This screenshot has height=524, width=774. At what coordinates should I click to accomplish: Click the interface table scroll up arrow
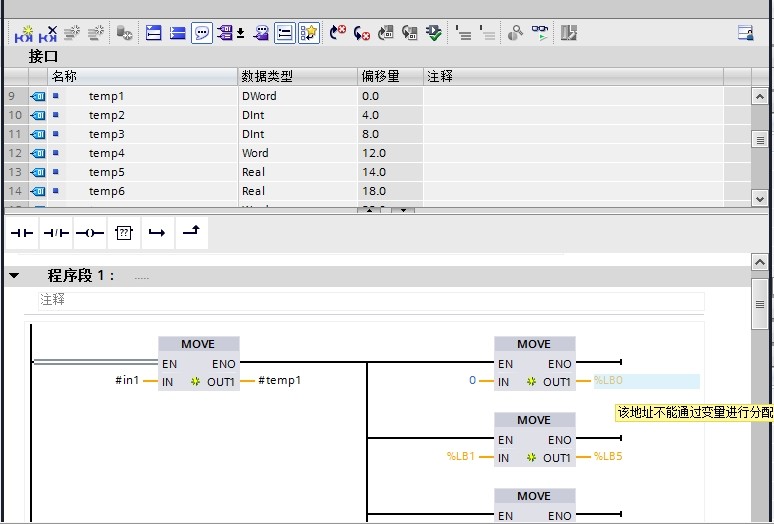759,96
